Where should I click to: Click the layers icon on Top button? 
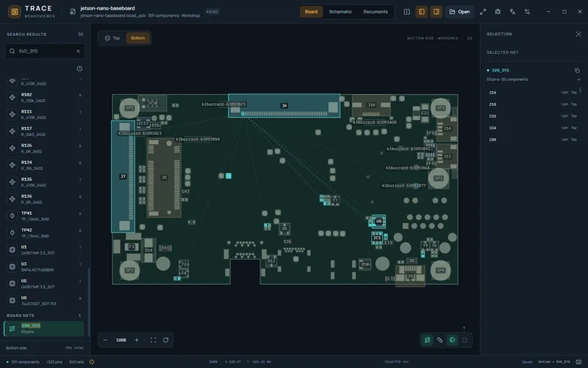pos(107,38)
